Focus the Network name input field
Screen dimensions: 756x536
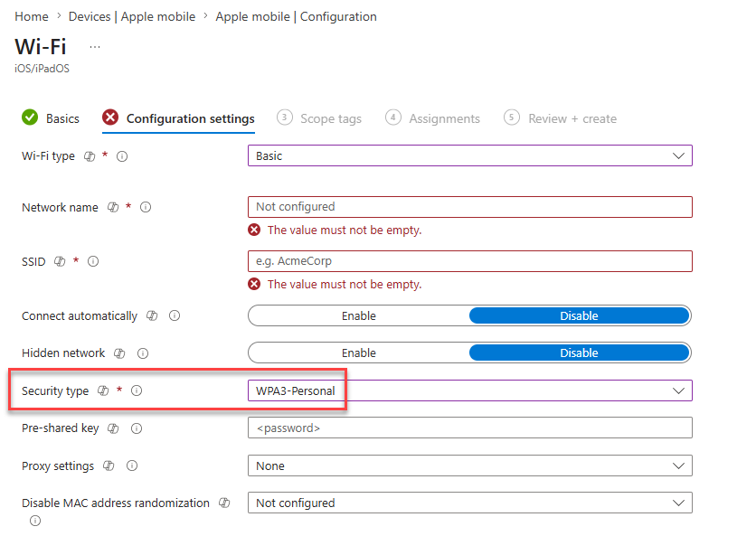tap(470, 207)
